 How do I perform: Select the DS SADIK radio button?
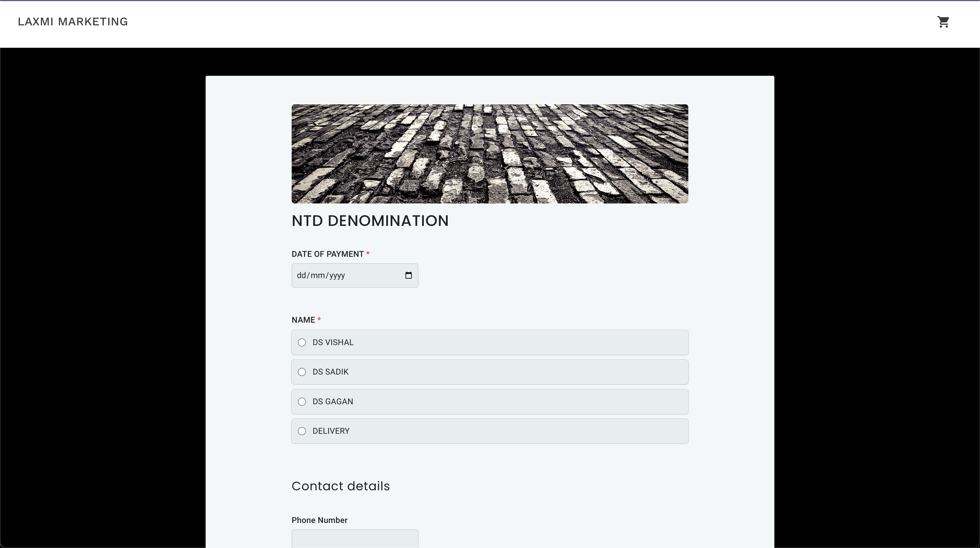[x=302, y=372]
